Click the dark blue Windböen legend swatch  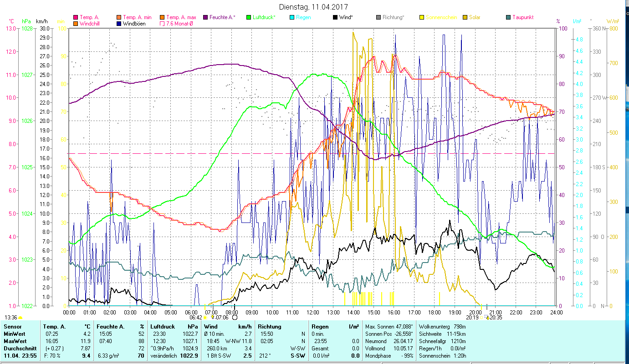click(119, 24)
